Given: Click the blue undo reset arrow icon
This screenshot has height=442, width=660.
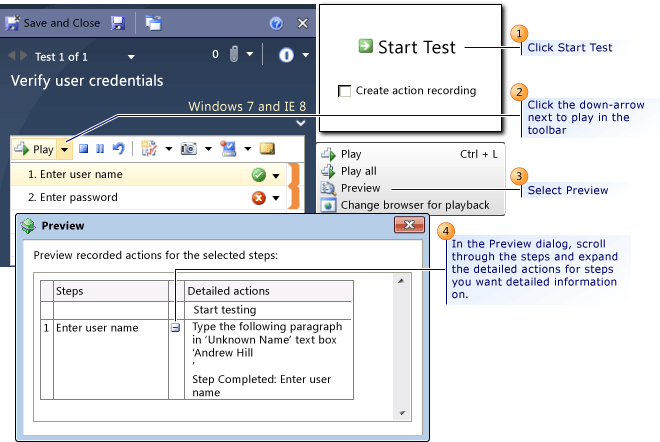Looking at the screenshot, I should pyautogui.click(x=119, y=149).
